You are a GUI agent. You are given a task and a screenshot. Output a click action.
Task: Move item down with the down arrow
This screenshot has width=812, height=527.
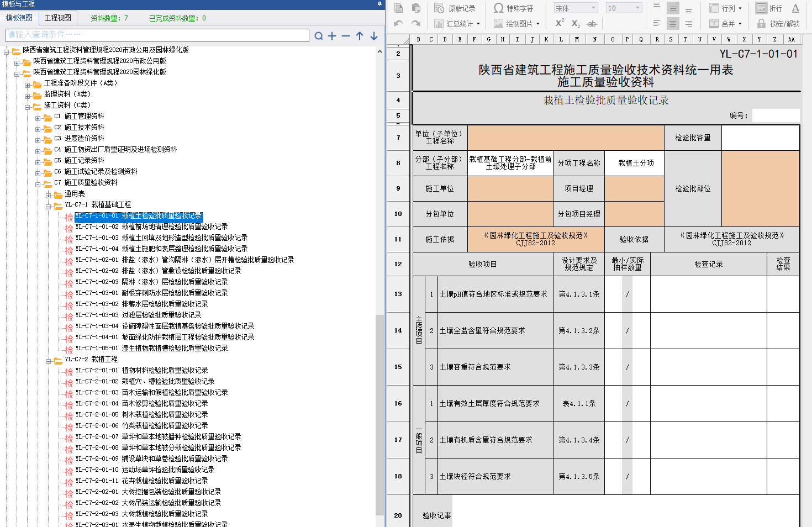374,36
